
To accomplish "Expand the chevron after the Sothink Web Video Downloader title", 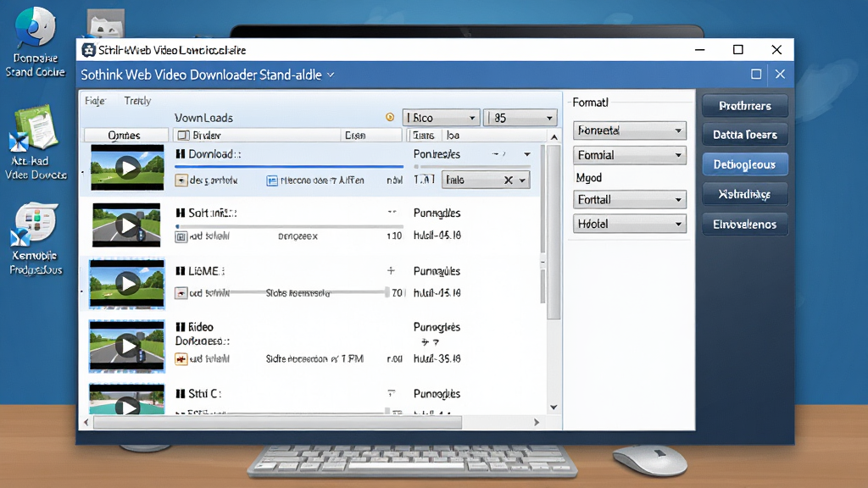I will 331,75.
